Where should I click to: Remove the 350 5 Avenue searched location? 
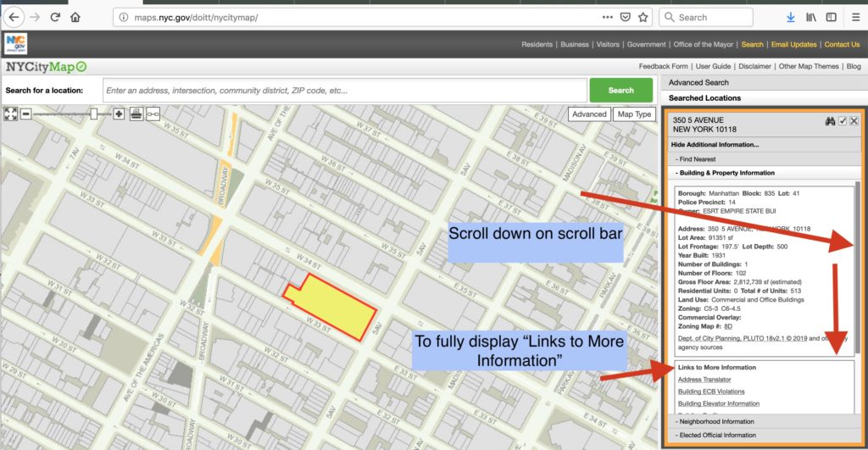(x=854, y=120)
